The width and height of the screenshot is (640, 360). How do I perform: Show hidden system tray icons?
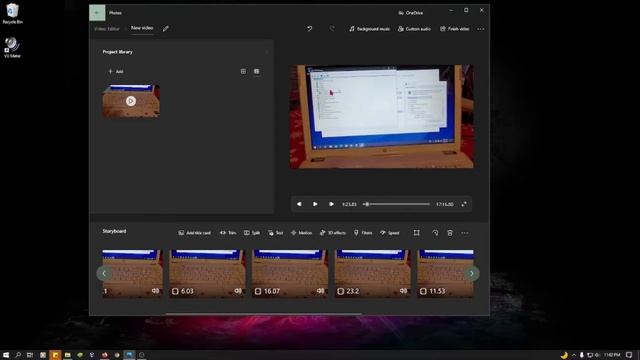pyautogui.click(x=574, y=355)
